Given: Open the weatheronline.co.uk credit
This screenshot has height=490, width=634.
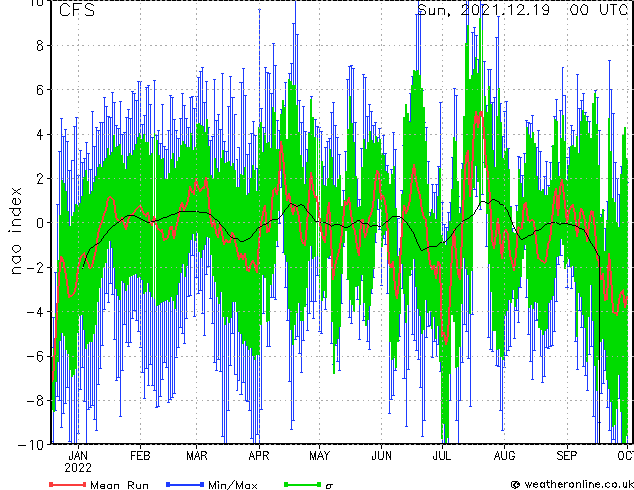Looking at the screenshot, I should 572,484.
